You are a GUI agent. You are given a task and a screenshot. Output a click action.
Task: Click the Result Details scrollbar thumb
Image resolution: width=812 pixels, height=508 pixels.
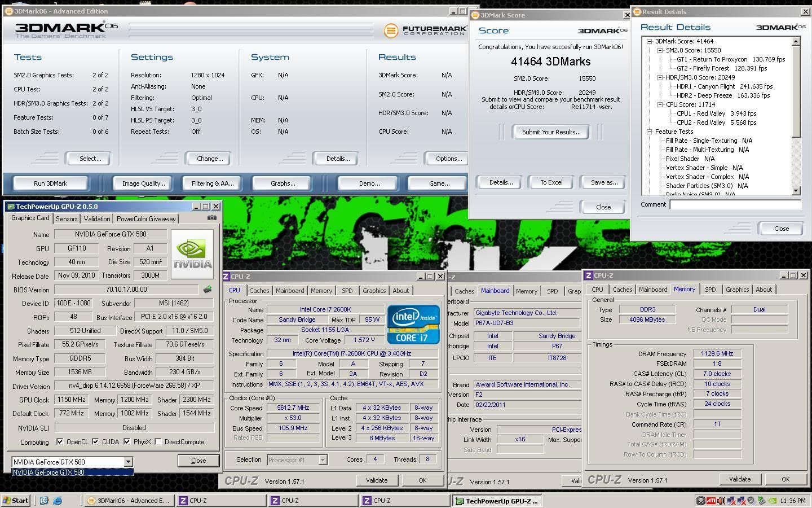pyautogui.click(x=796, y=92)
